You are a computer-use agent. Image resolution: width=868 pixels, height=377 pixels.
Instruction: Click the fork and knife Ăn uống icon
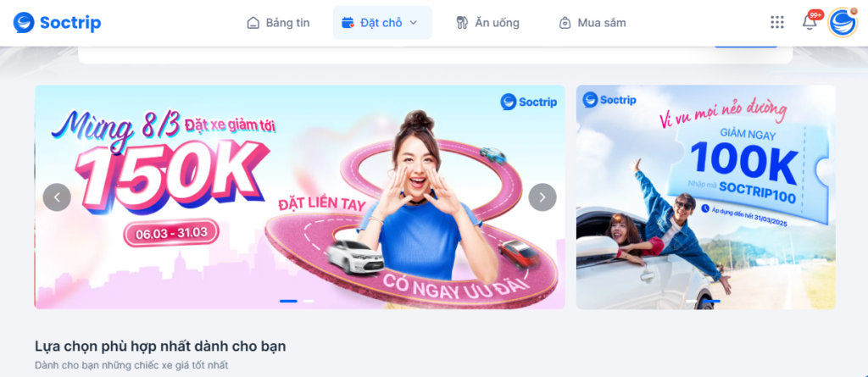462,23
